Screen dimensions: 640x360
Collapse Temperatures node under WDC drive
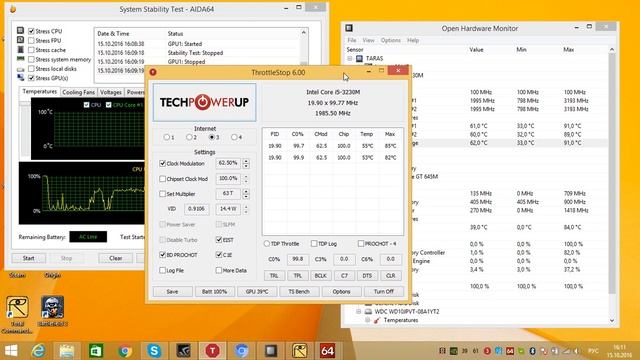(367, 320)
